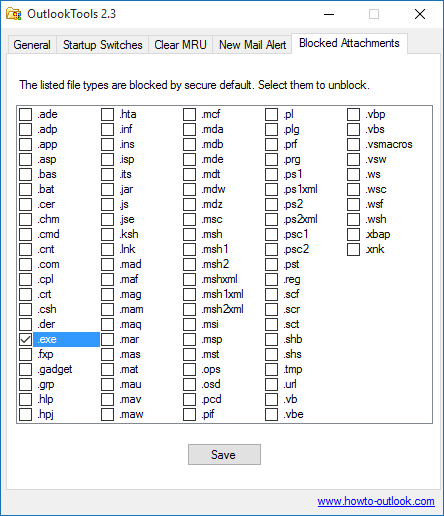Check the .asp file type
Viewport: 444px width, 516px height.
[25, 159]
